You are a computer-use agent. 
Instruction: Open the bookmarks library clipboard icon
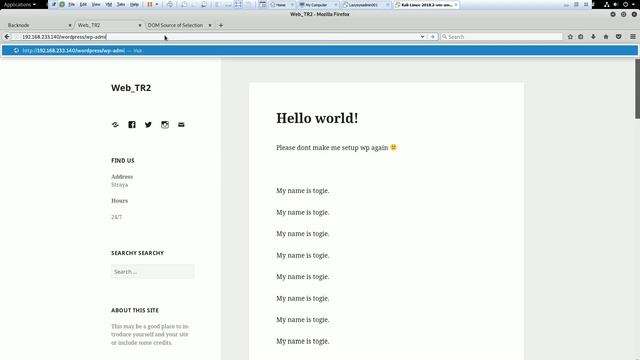(581, 37)
